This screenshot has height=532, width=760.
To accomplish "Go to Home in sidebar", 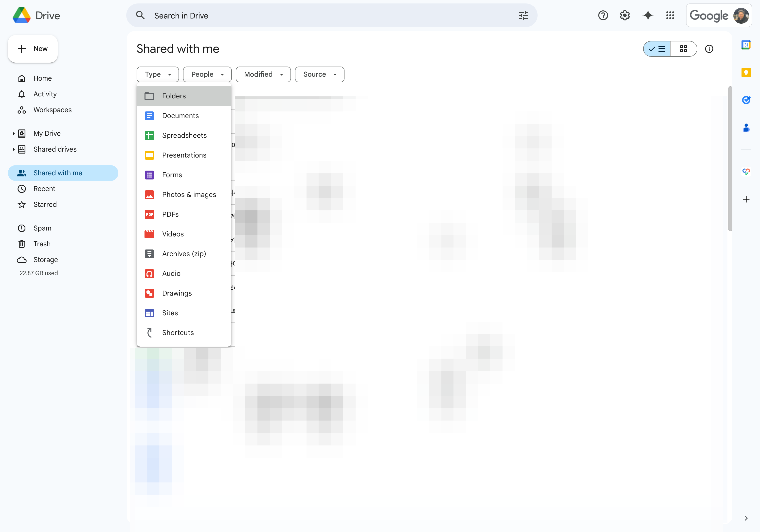I will pos(63,78).
